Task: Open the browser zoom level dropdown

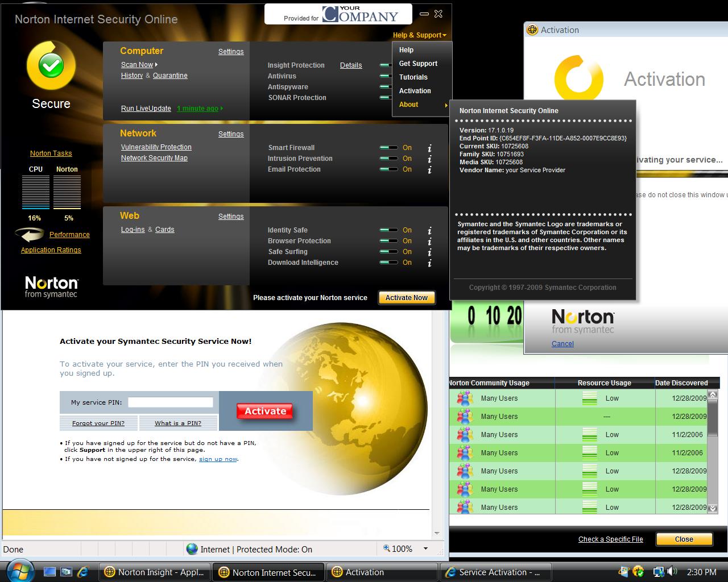Action: (x=425, y=549)
